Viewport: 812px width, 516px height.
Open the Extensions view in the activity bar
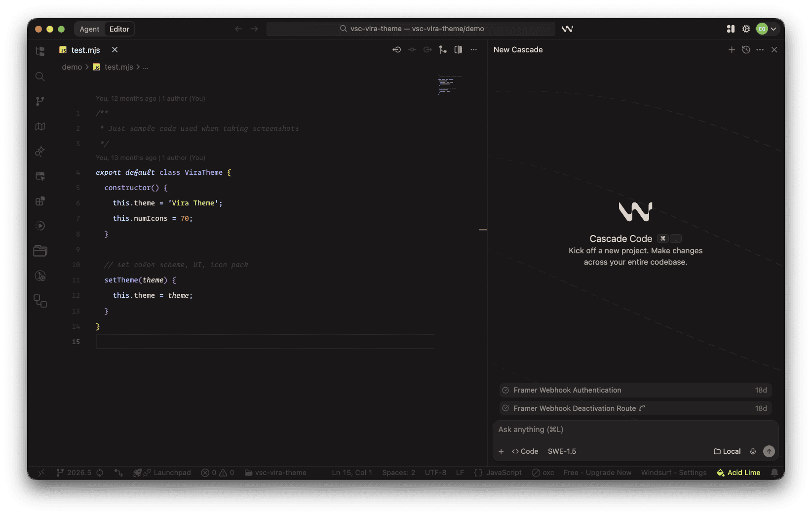40,201
